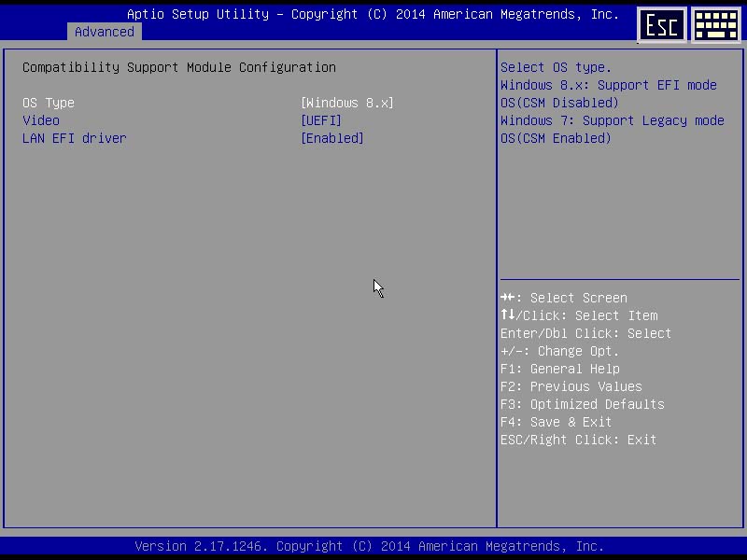Click the 'OS(CSM Disabled)' help line

[559, 103]
